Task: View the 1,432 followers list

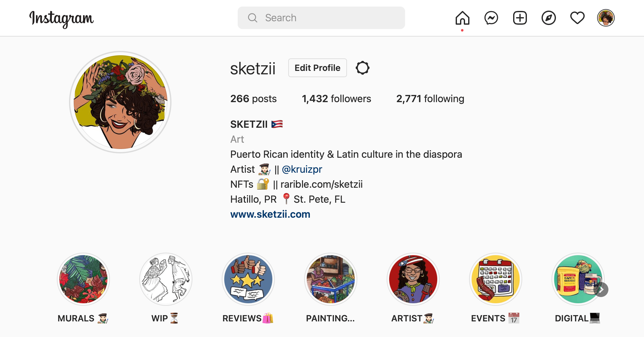Action: tap(336, 99)
